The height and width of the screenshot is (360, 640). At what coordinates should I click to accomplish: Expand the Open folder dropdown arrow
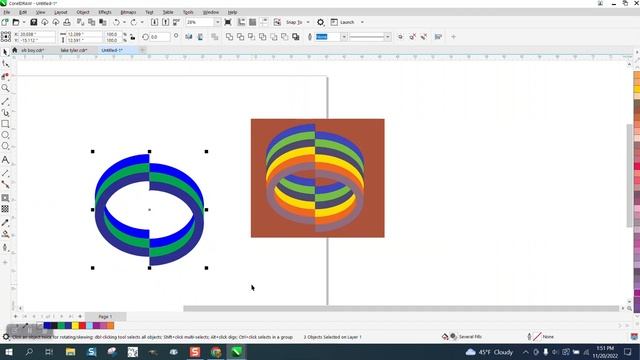pyautogui.click(x=24, y=22)
